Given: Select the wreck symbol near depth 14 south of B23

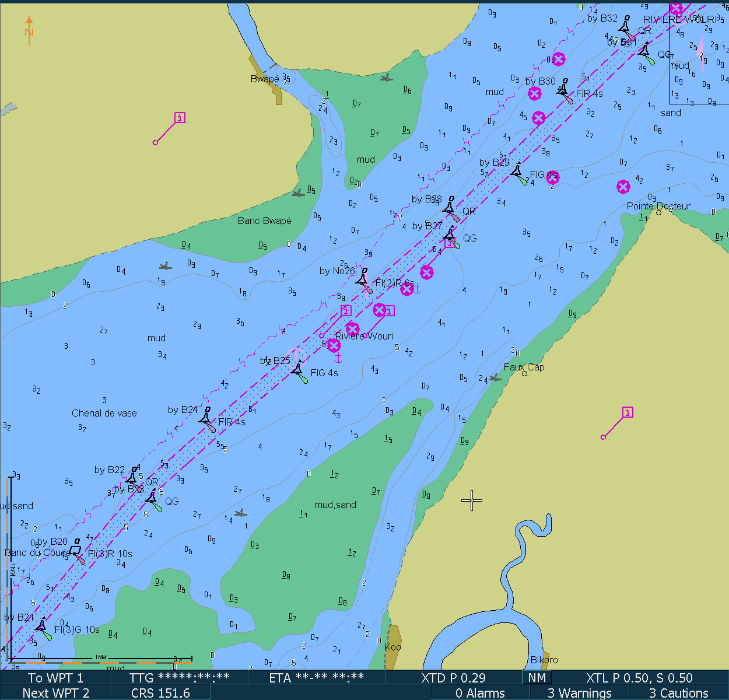Looking at the screenshot, I should point(240,513).
